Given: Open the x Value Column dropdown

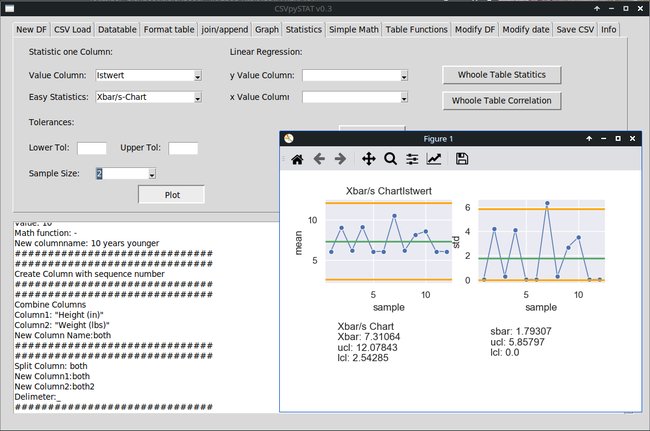Looking at the screenshot, I should (x=404, y=98).
